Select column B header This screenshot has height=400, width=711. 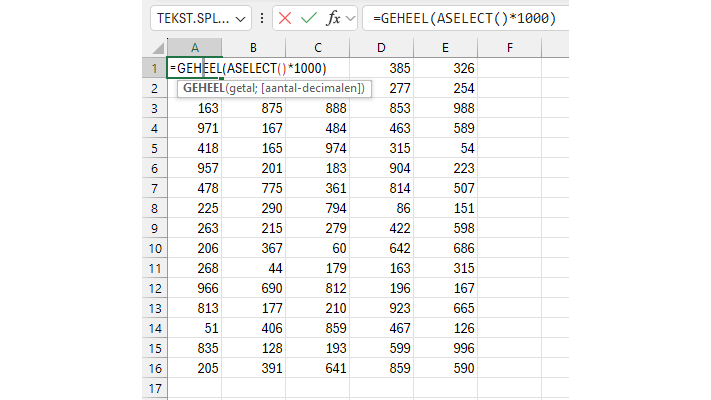click(x=253, y=48)
